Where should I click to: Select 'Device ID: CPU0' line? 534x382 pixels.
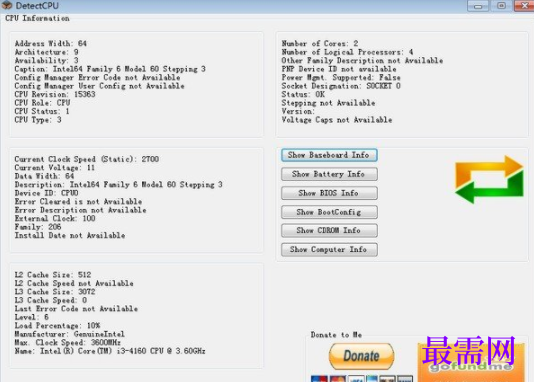pyautogui.click(x=46, y=193)
